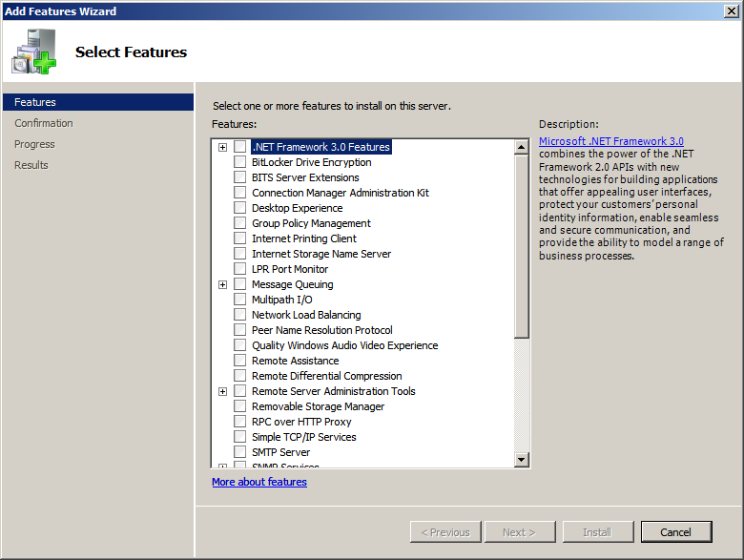Select the Desktop Experience label

[297, 208]
